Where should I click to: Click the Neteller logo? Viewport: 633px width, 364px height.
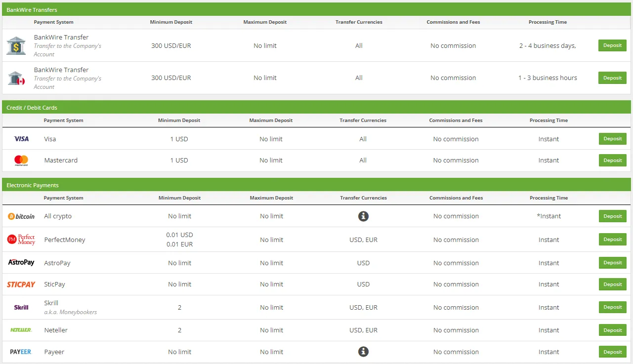coord(21,330)
